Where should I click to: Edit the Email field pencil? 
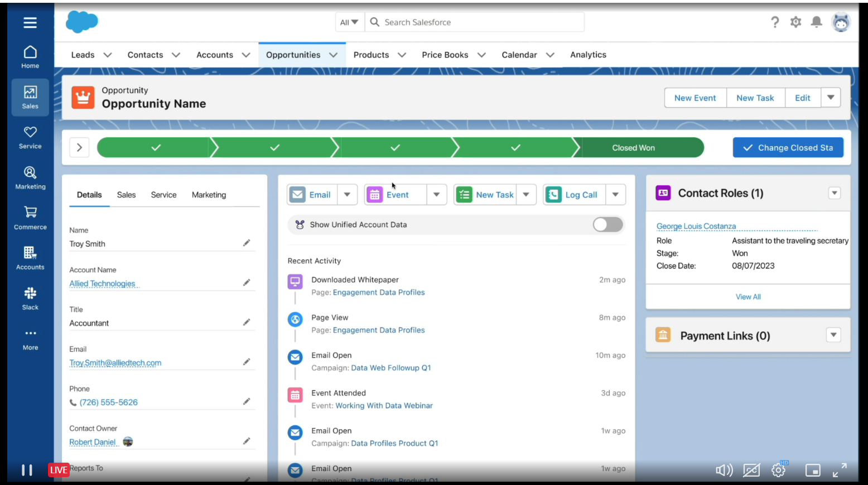(247, 362)
